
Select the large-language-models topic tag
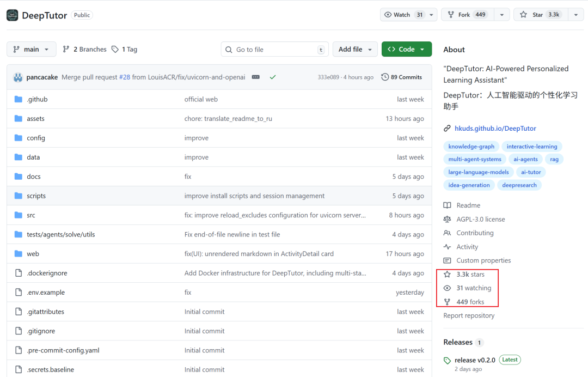(479, 172)
